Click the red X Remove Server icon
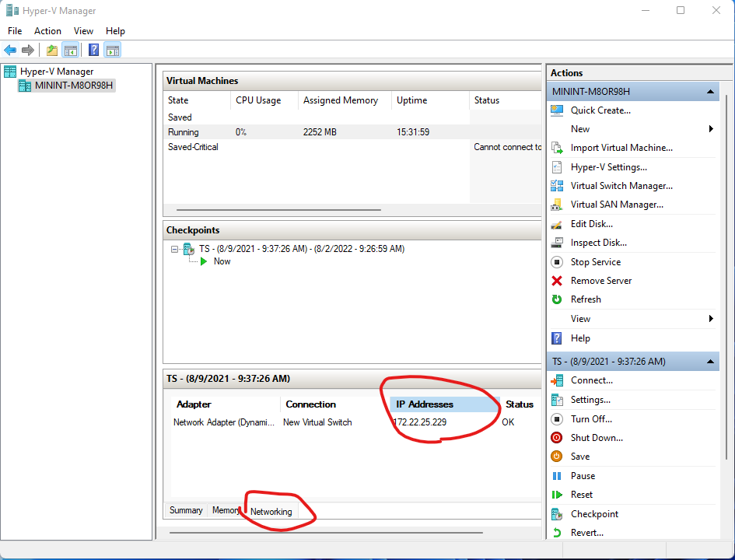 point(557,281)
